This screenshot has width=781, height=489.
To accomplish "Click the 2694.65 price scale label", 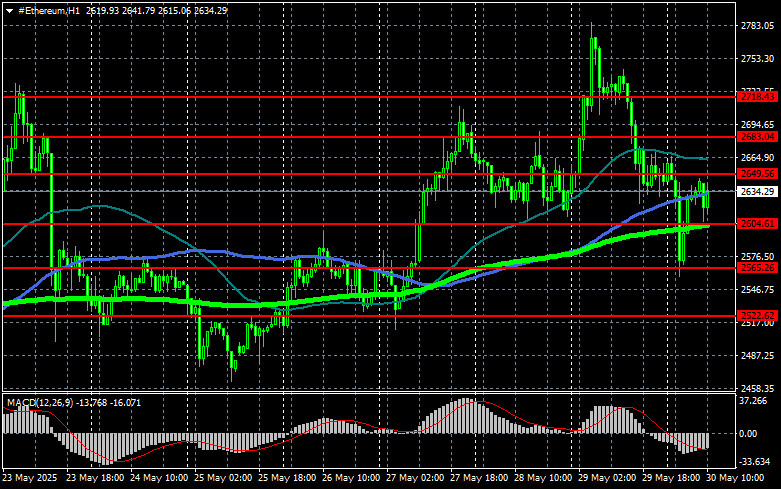I will [757, 124].
